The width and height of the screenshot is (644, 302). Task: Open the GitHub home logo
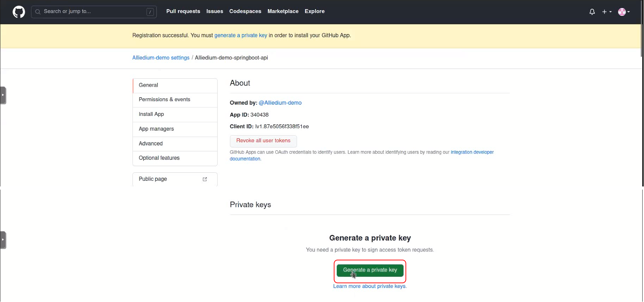tap(19, 12)
